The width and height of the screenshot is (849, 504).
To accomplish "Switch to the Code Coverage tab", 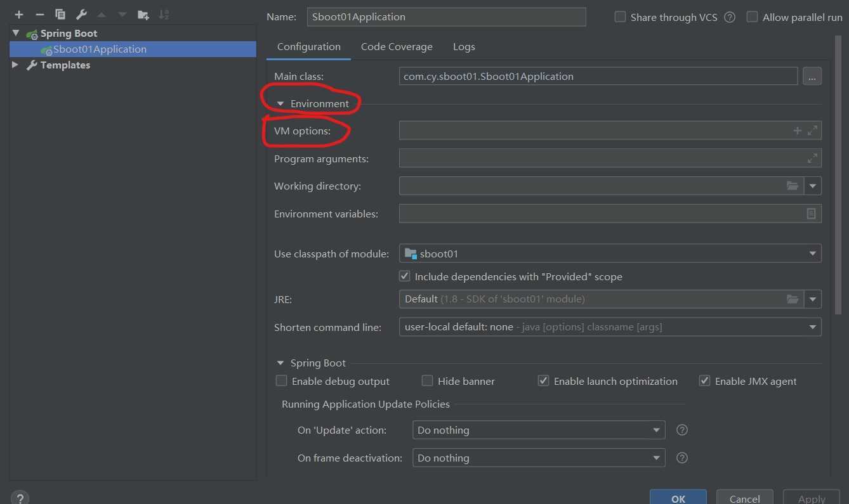I will click(x=397, y=46).
